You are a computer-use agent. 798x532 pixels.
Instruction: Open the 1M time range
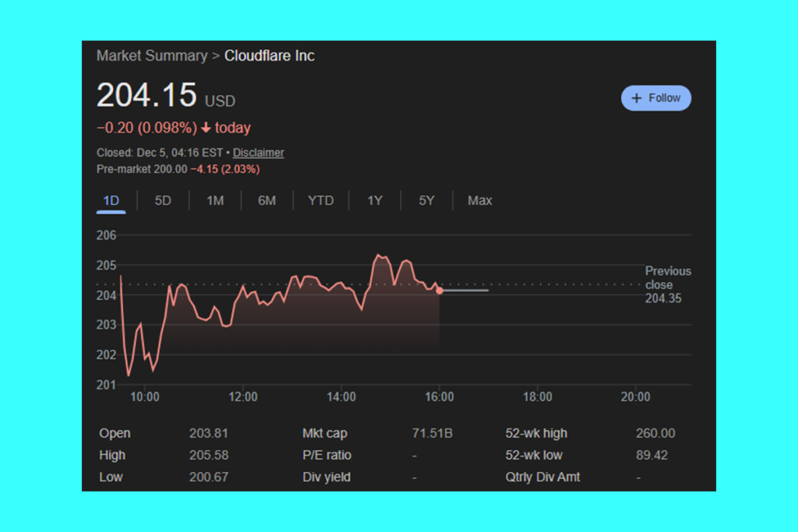pyautogui.click(x=214, y=200)
